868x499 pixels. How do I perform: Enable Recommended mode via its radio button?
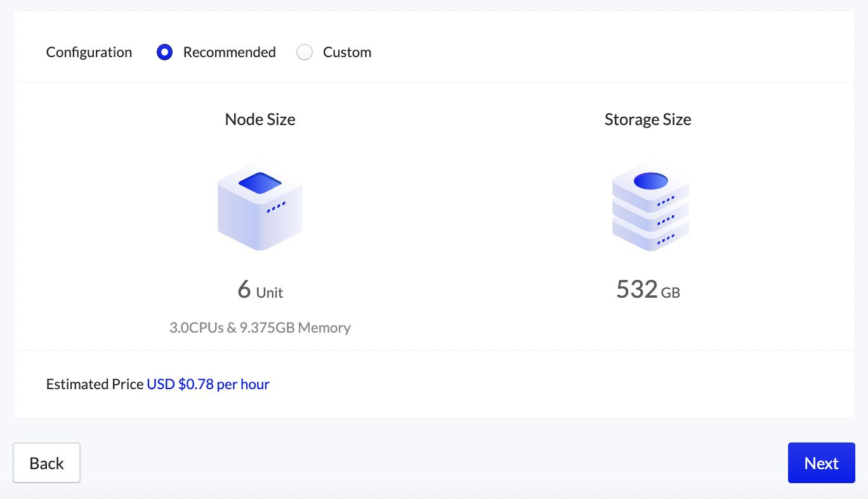coord(164,52)
